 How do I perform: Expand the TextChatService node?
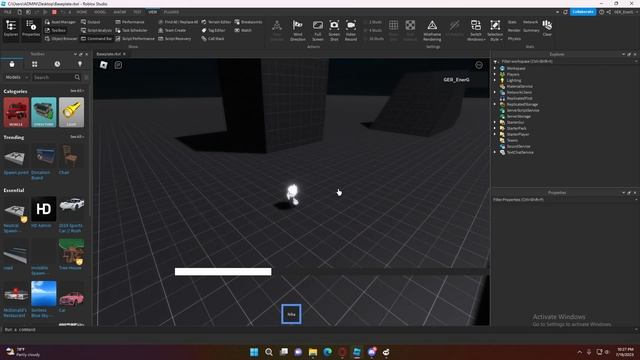495,152
